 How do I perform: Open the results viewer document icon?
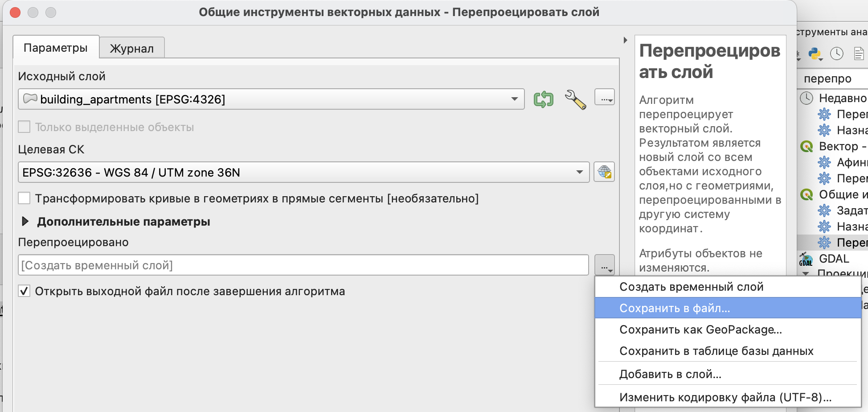click(x=858, y=54)
